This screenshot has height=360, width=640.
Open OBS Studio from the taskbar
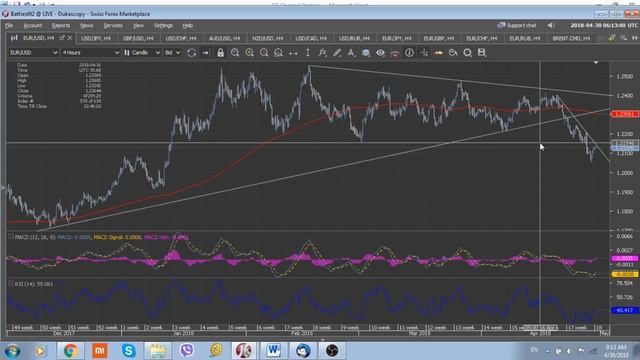tap(331, 351)
